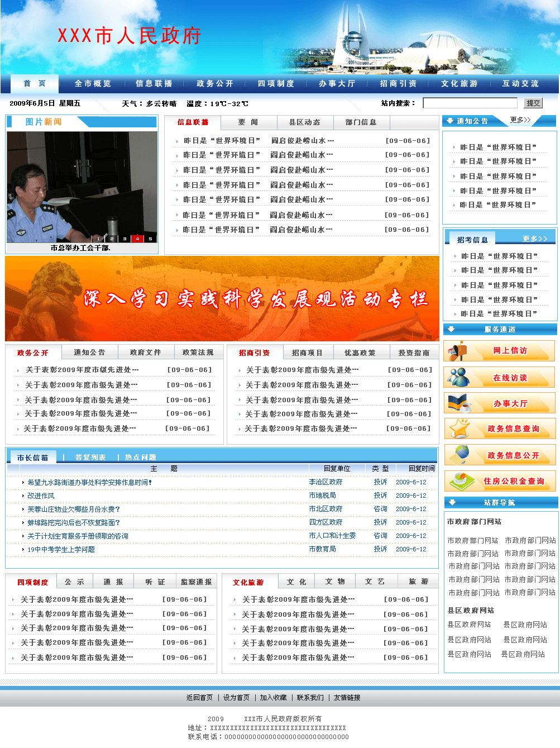Open the letter titled 改进作风
Viewport: 560px width, 748px height.
(42, 496)
